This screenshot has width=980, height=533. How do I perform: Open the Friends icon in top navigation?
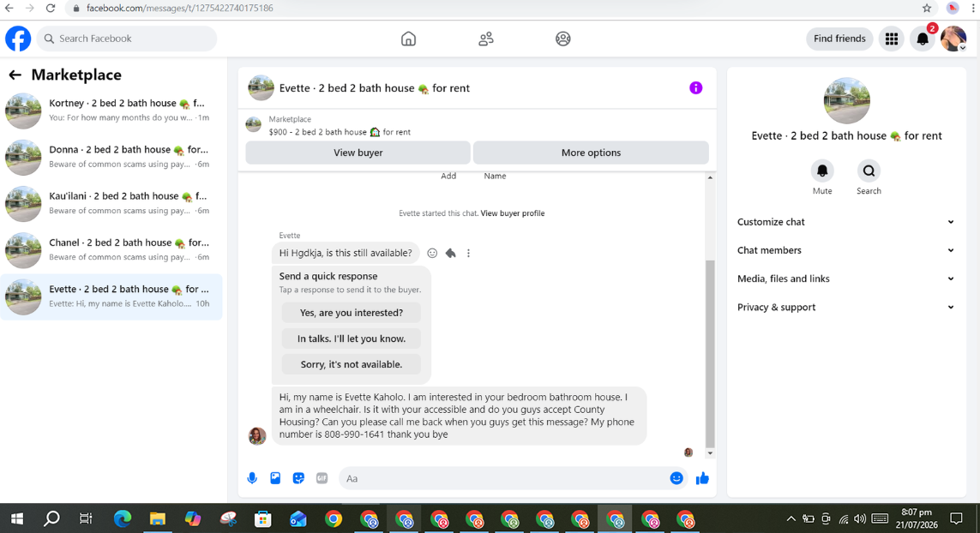point(485,39)
